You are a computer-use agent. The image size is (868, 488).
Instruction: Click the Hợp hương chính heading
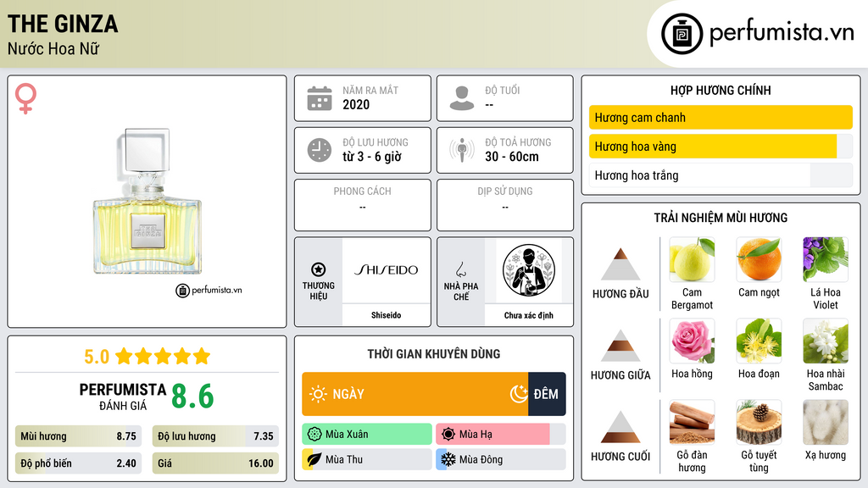click(721, 90)
